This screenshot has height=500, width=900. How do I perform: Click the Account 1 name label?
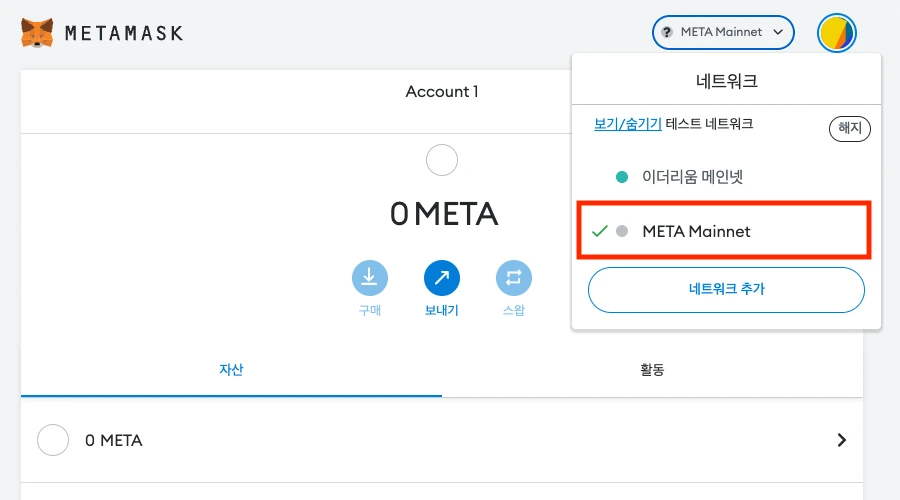[x=442, y=92]
